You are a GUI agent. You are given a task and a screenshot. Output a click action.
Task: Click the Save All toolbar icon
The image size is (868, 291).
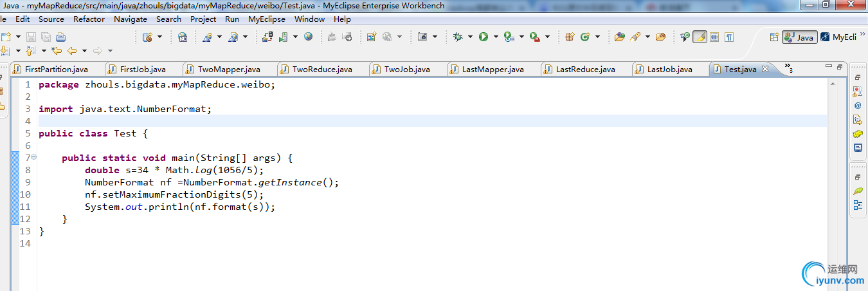[x=46, y=37]
